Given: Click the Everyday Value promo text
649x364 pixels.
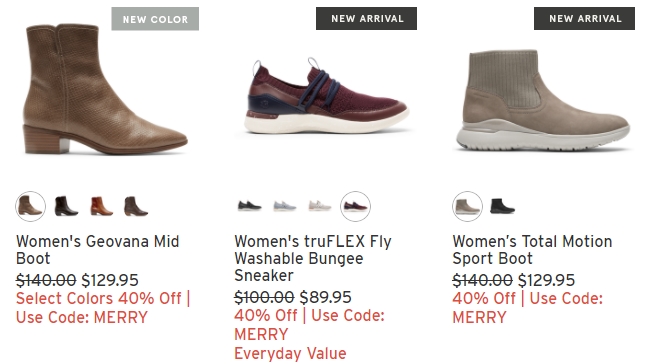Looking at the screenshot, I should click(290, 354).
